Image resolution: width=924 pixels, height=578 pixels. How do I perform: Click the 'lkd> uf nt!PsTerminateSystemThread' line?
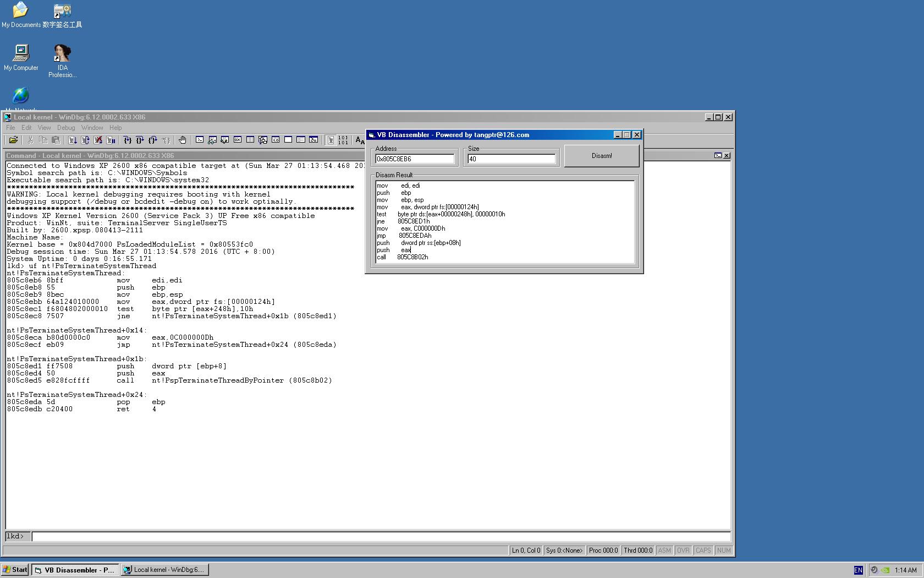tap(81, 266)
